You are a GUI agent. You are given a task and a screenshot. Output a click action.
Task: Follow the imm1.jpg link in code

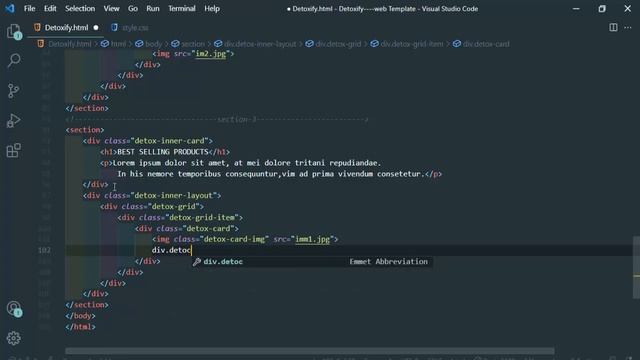point(312,239)
